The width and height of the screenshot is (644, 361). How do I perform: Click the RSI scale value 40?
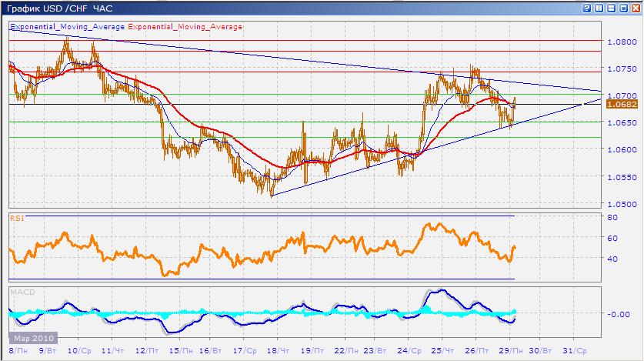coord(612,259)
